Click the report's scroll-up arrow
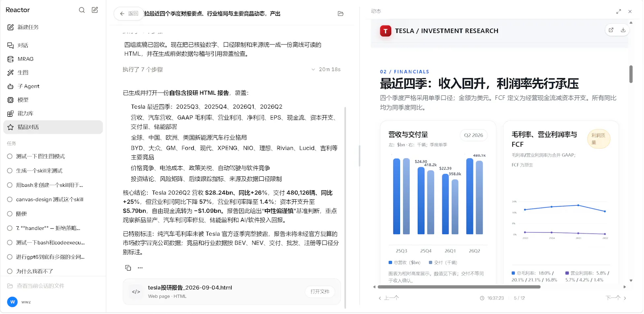The height and width of the screenshot is (314, 644). click(631, 23)
